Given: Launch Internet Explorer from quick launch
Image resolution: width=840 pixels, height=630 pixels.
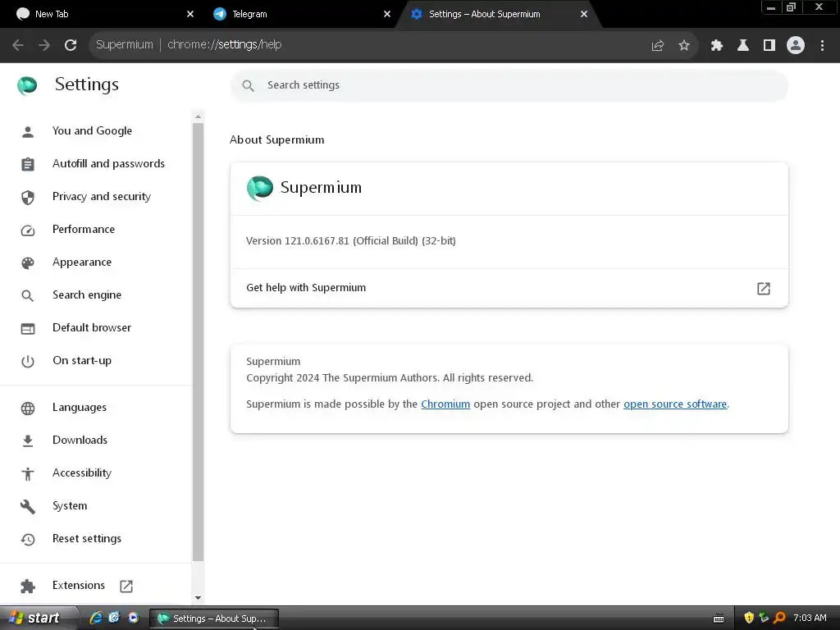Looking at the screenshot, I should pos(96,619).
